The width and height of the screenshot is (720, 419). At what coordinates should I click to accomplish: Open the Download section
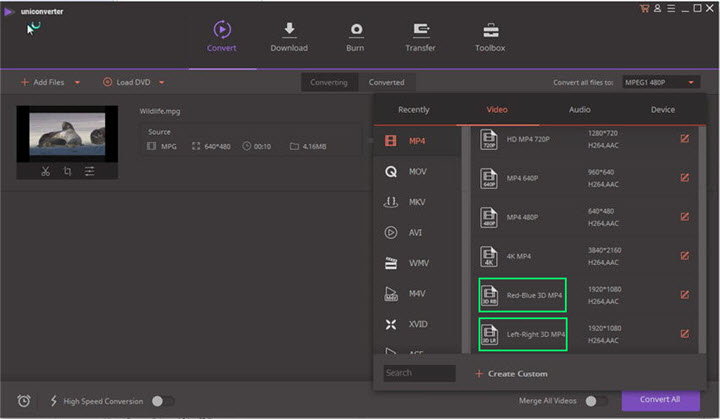[x=289, y=35]
